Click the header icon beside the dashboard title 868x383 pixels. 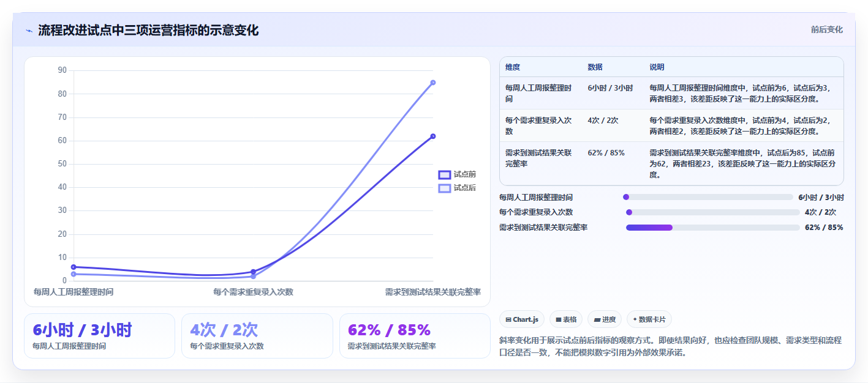(29, 31)
